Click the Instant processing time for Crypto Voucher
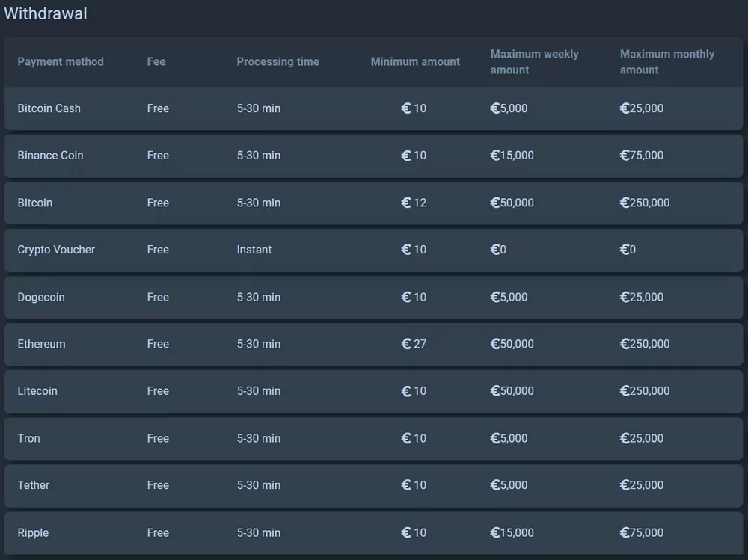Image resolution: width=748 pixels, height=560 pixels. click(x=254, y=250)
